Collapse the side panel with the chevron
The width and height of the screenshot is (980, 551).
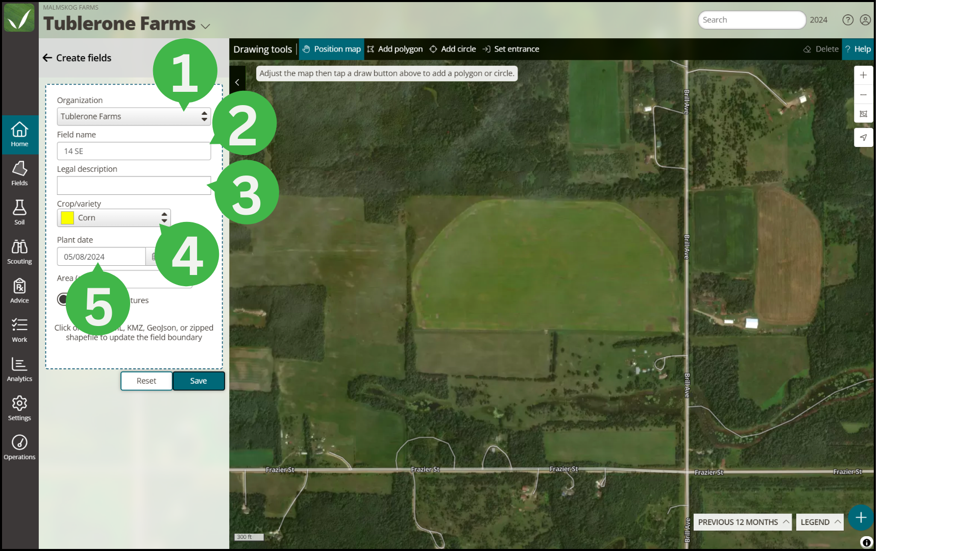click(x=237, y=82)
